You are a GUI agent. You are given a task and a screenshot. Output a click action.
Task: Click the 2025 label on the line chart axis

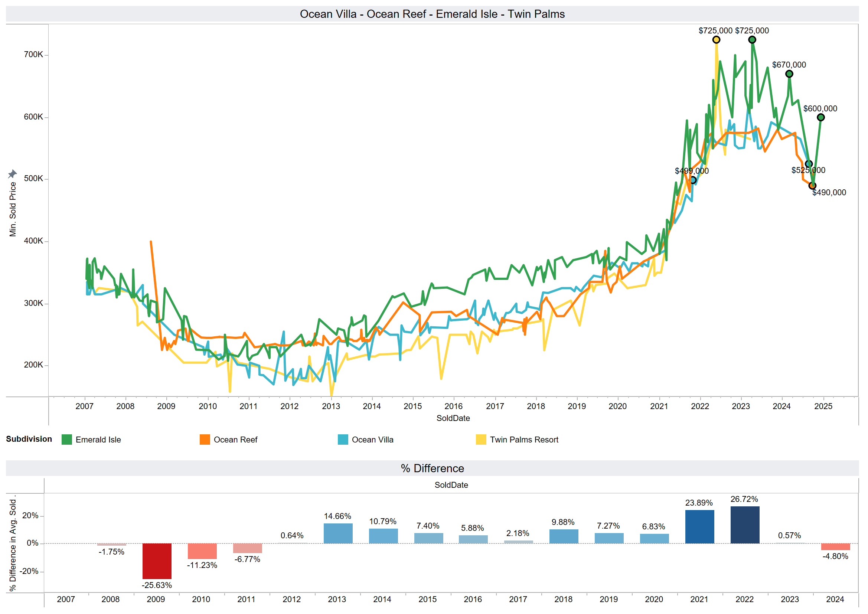[x=823, y=406]
